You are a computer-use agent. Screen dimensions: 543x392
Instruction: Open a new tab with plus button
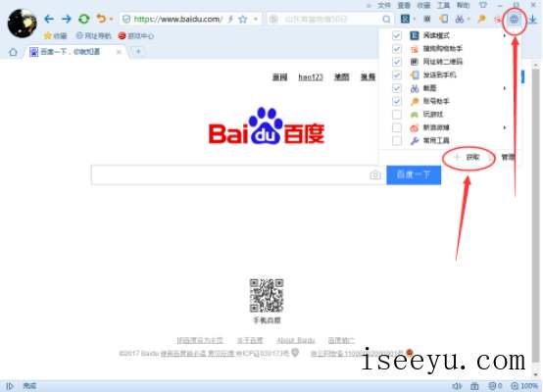point(138,52)
